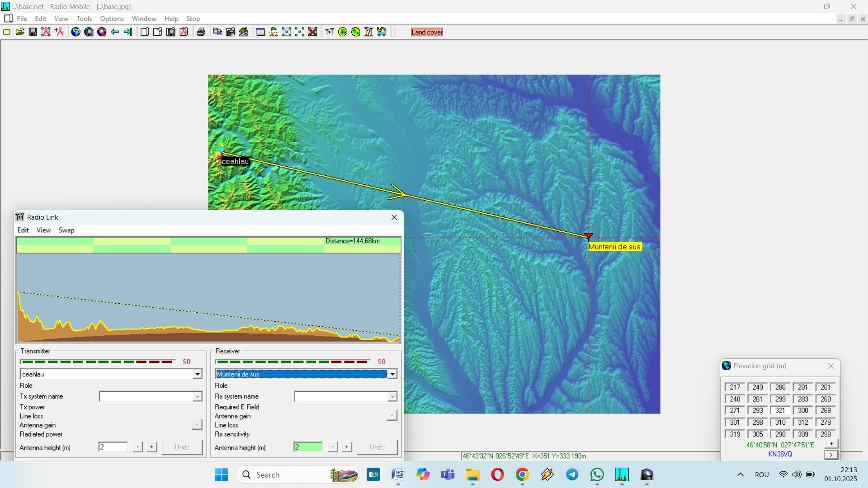Screen dimensions: 868x488
Task: Click the save networks floppy icon
Action: point(33,32)
